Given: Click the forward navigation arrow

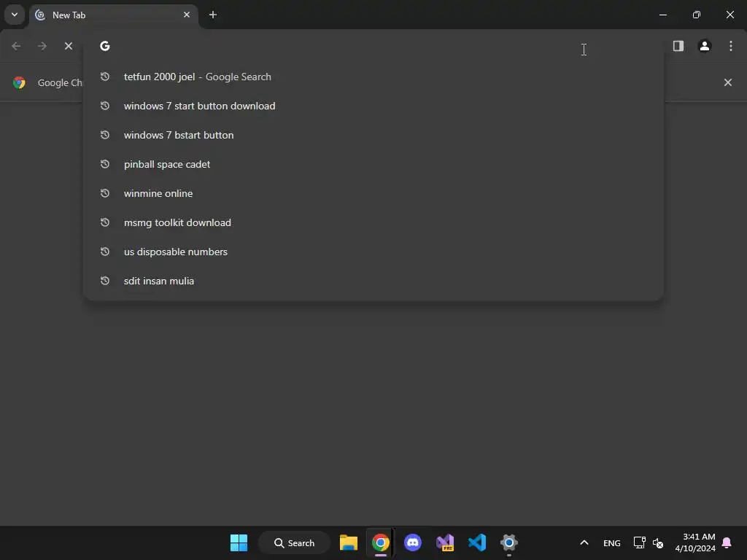Looking at the screenshot, I should pos(42,46).
